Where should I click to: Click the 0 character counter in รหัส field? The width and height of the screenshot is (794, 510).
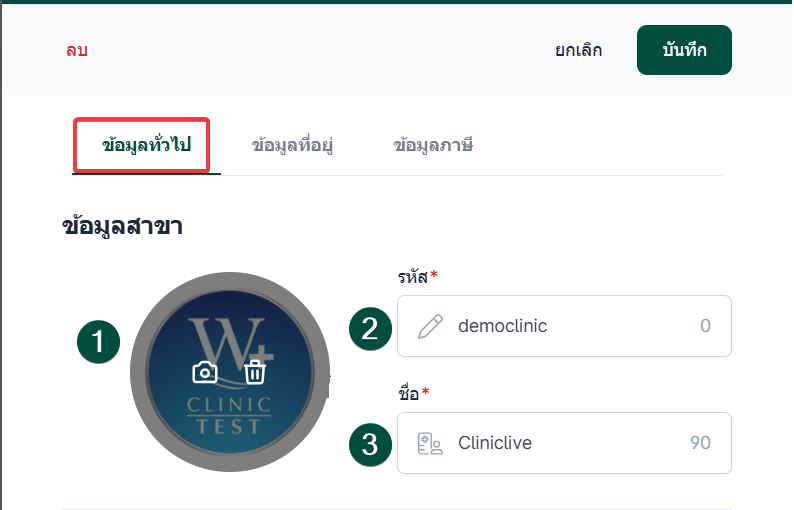point(705,326)
